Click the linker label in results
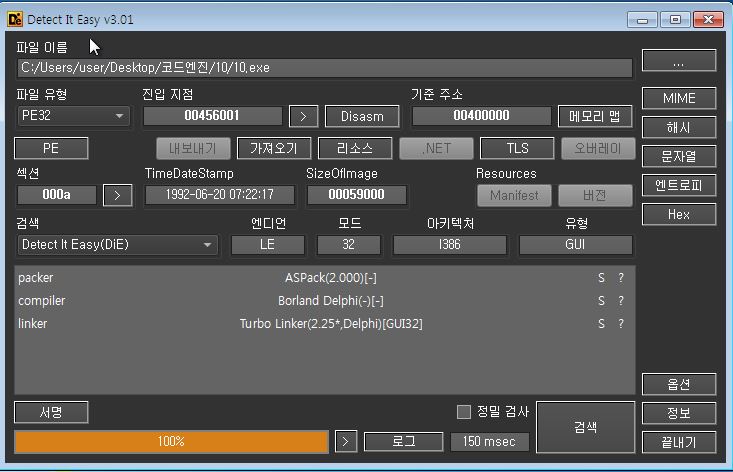 [33, 324]
